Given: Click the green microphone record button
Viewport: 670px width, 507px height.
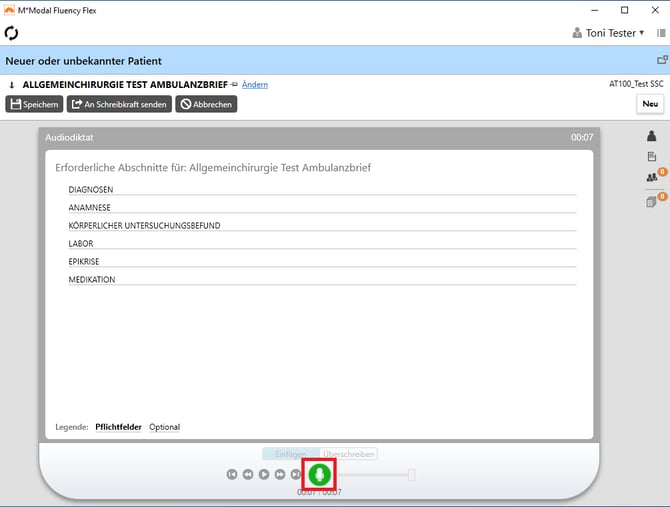Looking at the screenshot, I should click(x=320, y=474).
